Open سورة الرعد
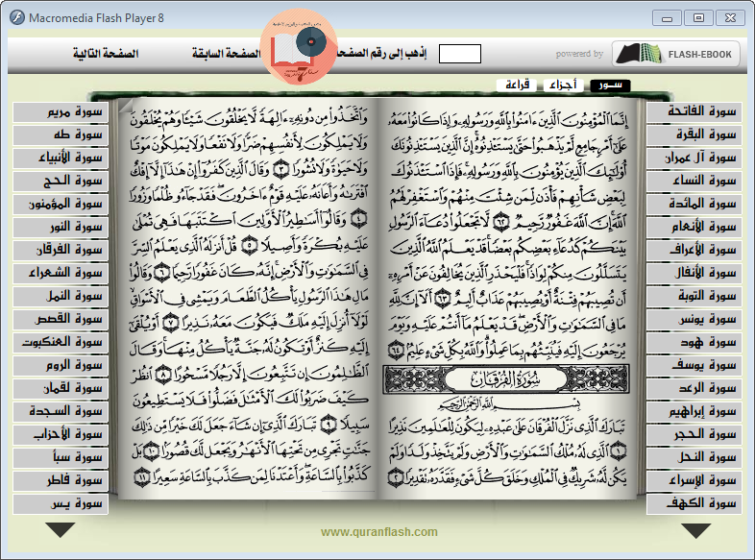Viewport: 755px width, 560px height. [694, 389]
